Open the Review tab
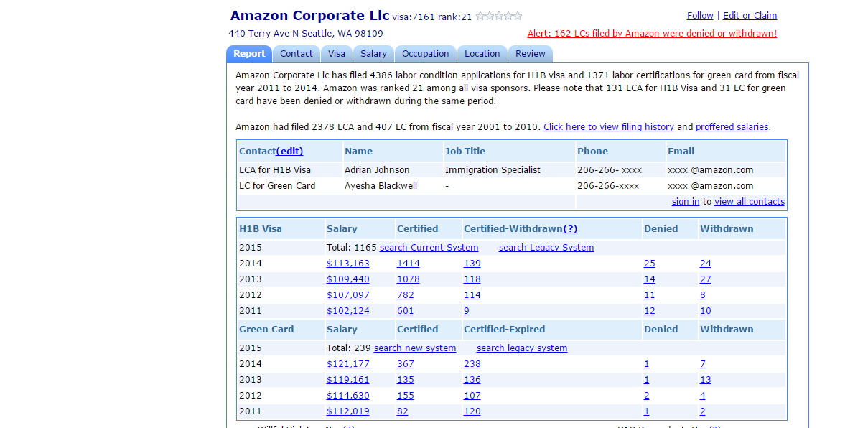This screenshot has width=868, height=428. click(531, 54)
